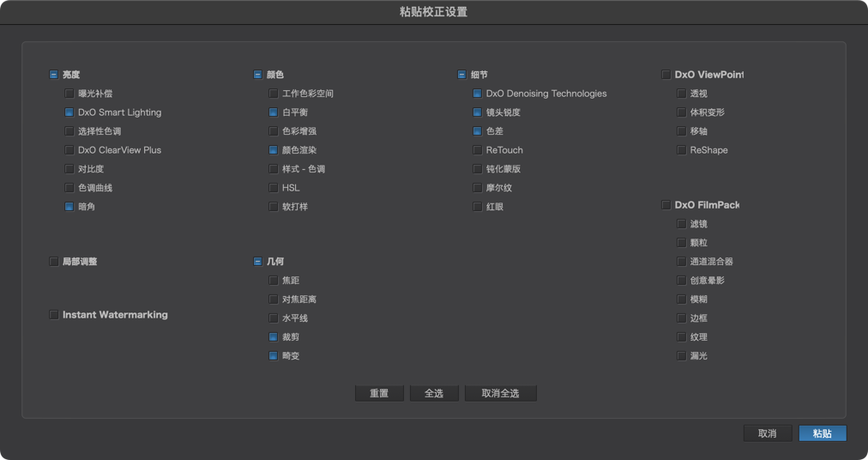
Task: Uncheck the 裁剪 option
Action: pyautogui.click(x=274, y=337)
